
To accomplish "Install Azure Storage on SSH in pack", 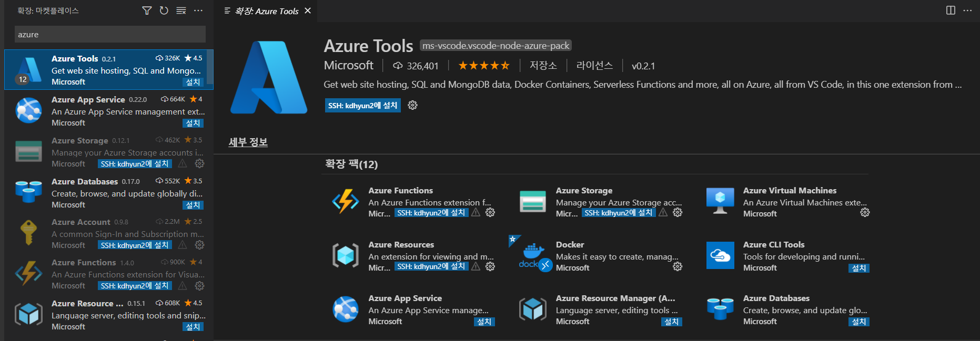I will 619,213.
